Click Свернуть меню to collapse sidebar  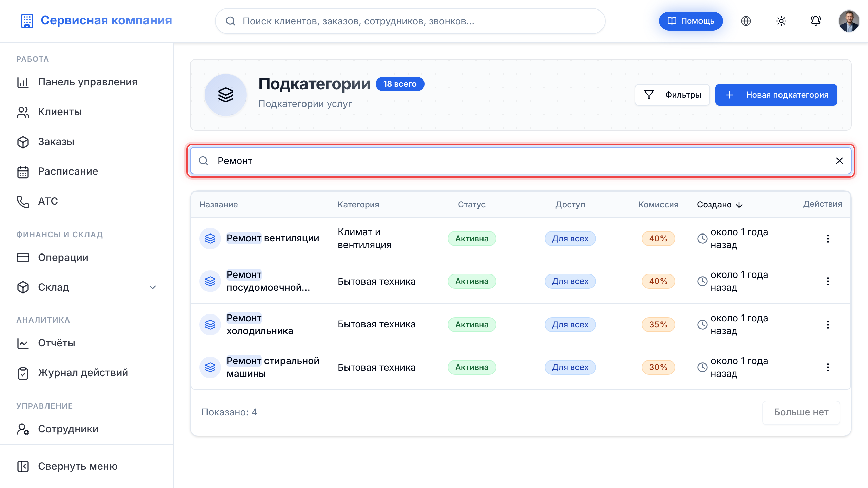86,466
